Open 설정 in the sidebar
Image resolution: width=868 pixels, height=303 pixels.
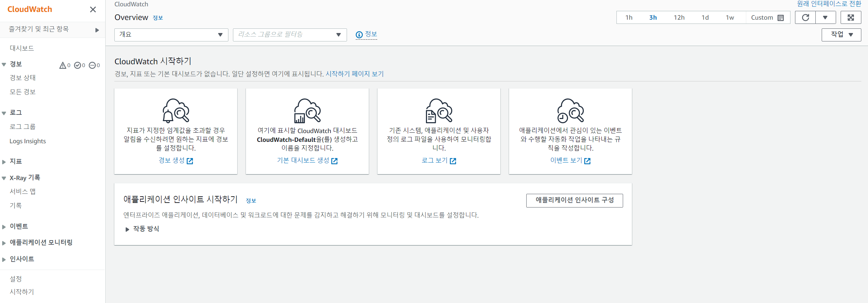pos(16,279)
